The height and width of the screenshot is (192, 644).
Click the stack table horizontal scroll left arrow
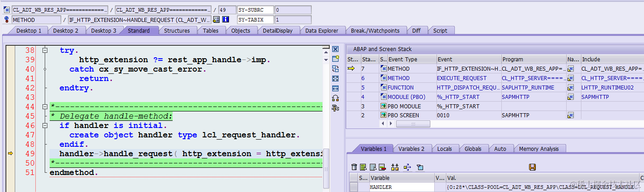383,124
